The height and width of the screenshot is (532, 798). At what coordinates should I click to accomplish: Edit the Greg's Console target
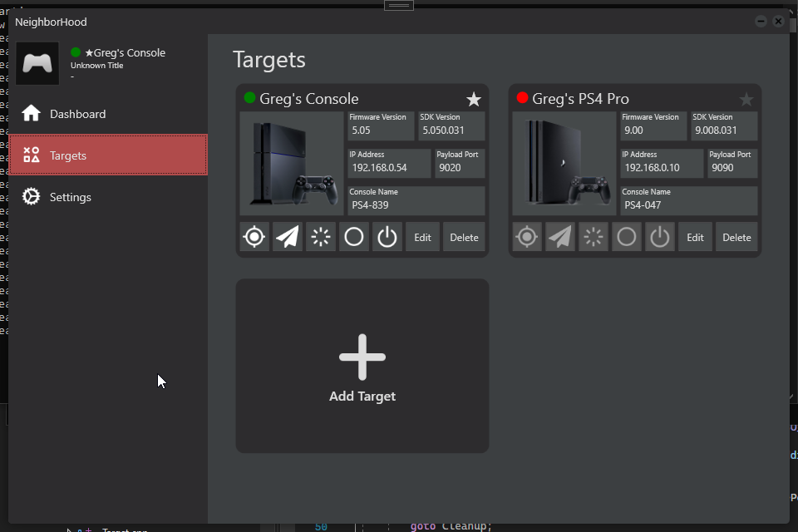pyautogui.click(x=422, y=237)
